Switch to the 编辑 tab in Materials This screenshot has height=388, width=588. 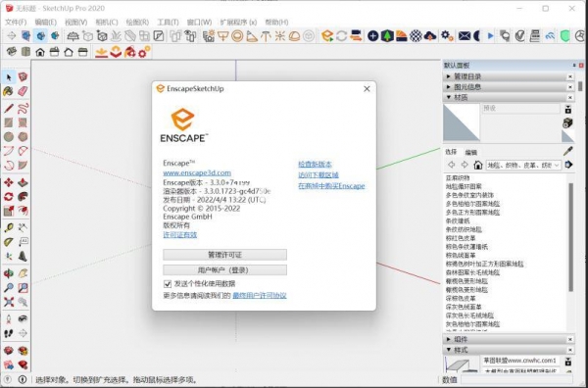[x=471, y=152]
